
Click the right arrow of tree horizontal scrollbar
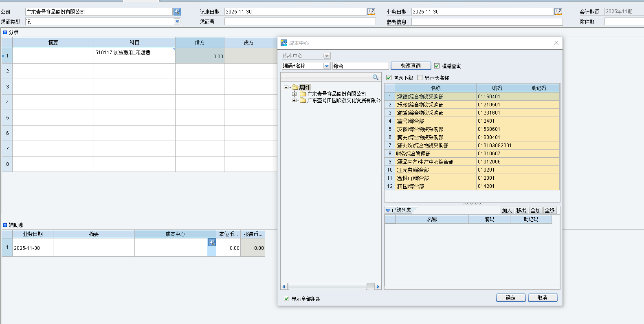click(378, 287)
